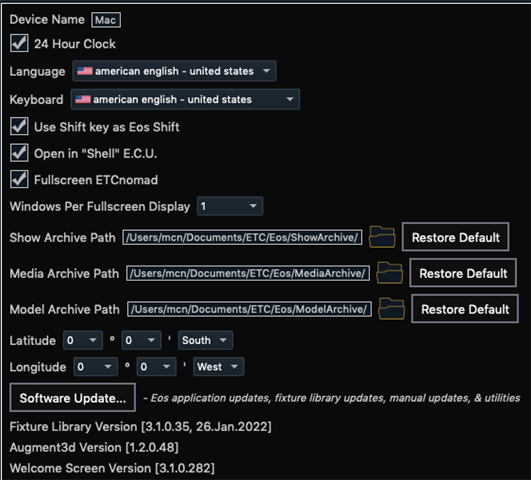The width and height of the screenshot is (531, 480).
Task: Edit the Device Name field
Action: [106, 20]
